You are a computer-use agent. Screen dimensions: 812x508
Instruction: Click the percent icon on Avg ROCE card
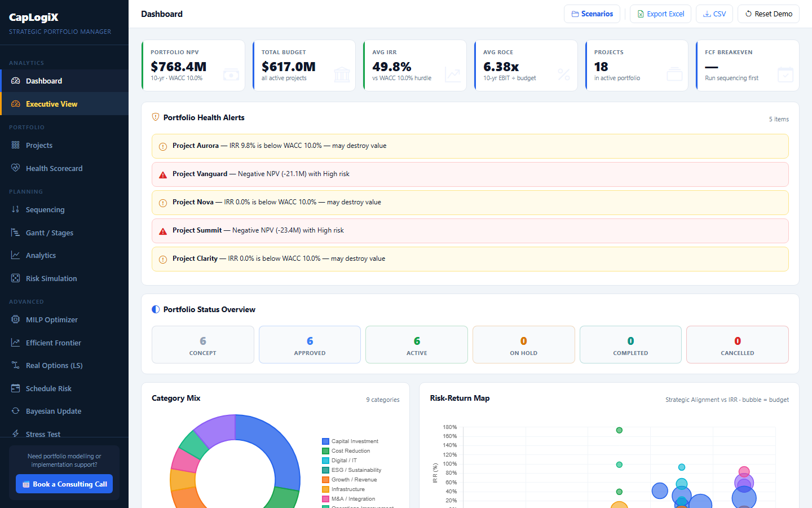pyautogui.click(x=564, y=75)
